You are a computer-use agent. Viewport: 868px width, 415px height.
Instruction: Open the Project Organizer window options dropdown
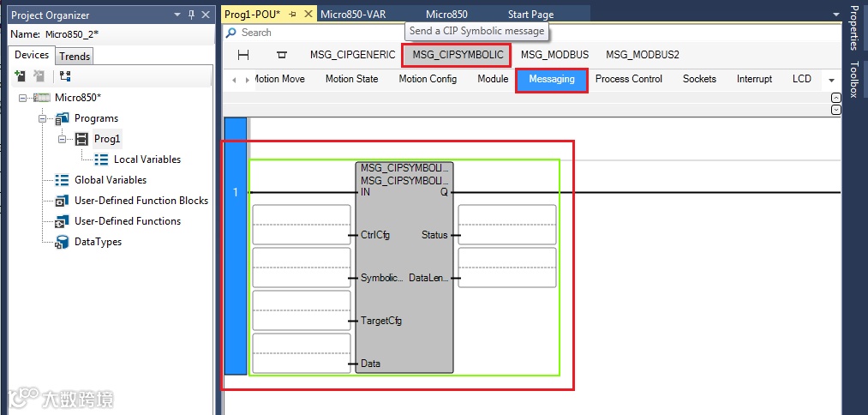click(177, 15)
